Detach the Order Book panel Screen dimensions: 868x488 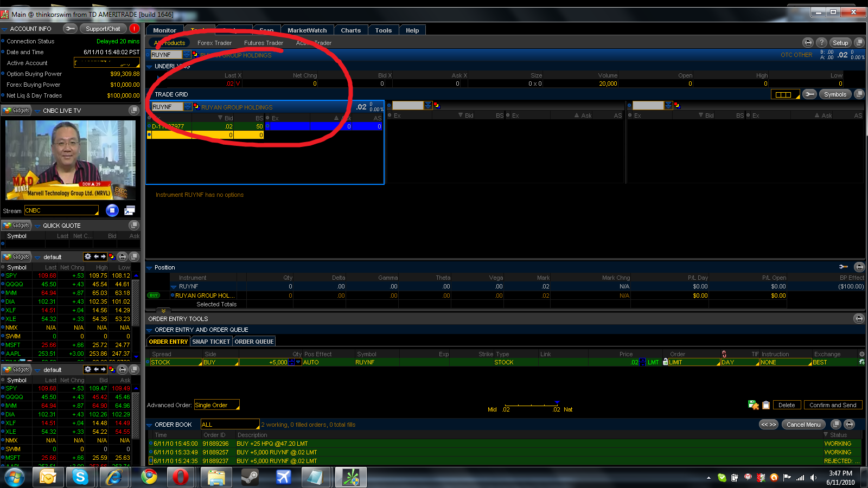[x=836, y=425]
